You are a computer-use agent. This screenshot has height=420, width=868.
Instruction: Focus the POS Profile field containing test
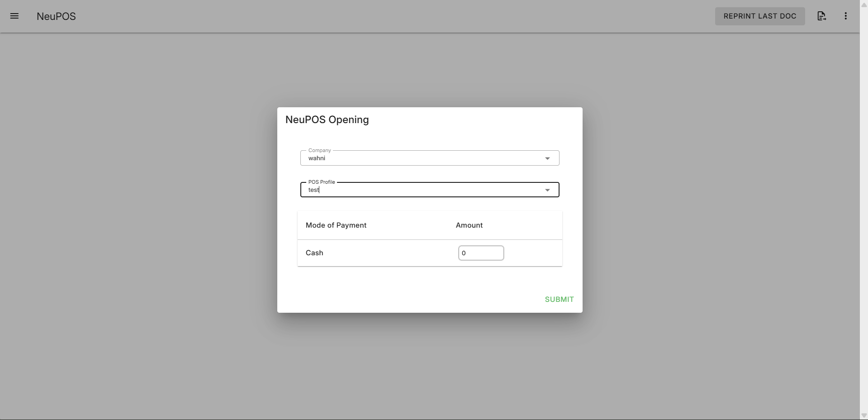(421, 190)
